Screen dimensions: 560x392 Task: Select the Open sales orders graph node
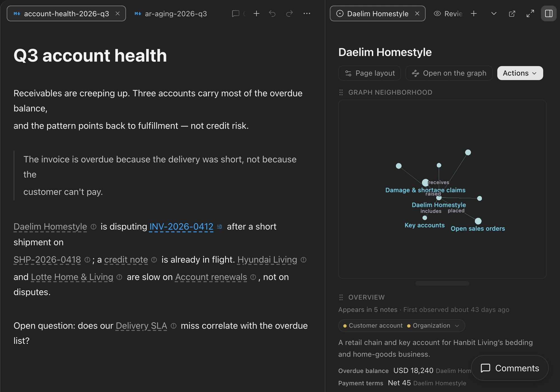pos(478,221)
